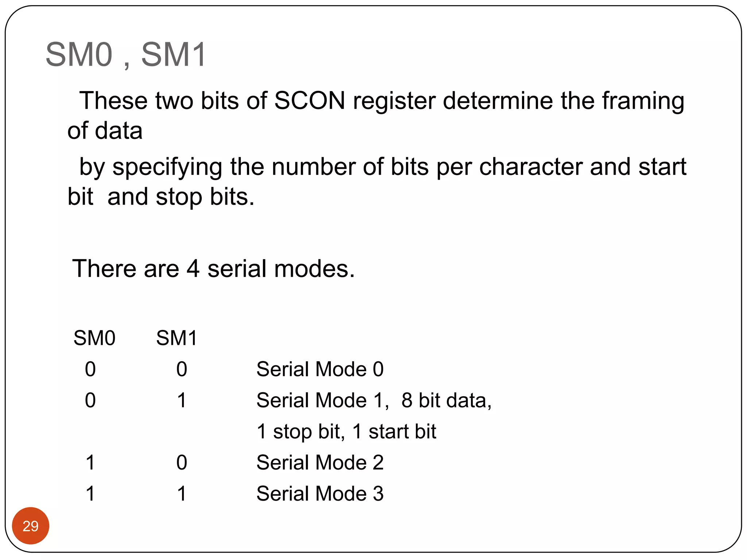The width and height of the screenshot is (747, 560).
Task: Click the word SCON in the first paragraph
Action: 309,101
